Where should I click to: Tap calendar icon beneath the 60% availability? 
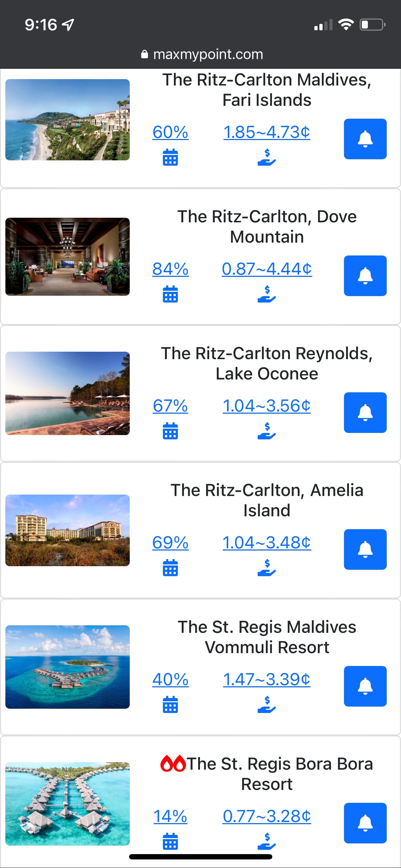pyautogui.click(x=170, y=157)
